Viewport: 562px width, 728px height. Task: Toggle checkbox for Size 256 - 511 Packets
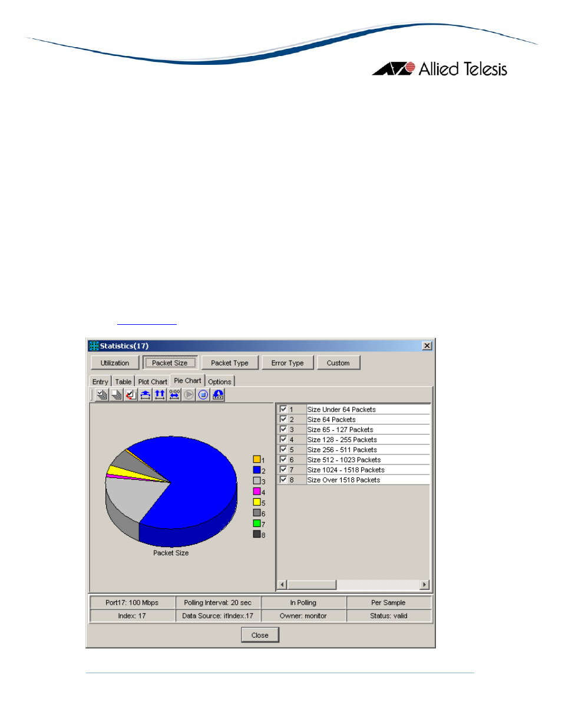[x=283, y=449]
